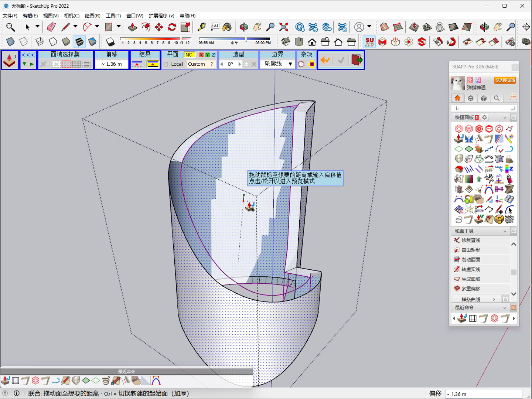Open the 扩展程序 menu
Image resolution: width=532 pixels, height=399 pixels.
(x=161, y=16)
